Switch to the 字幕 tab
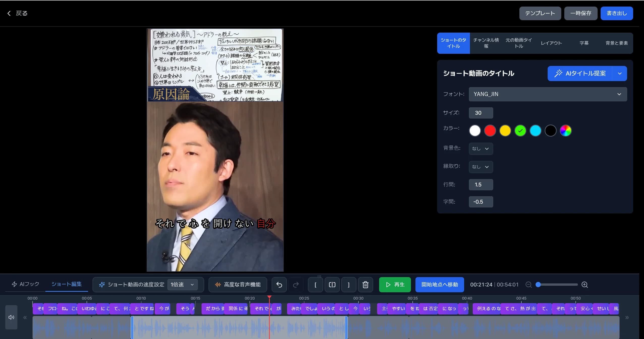The image size is (644, 339). click(x=584, y=43)
